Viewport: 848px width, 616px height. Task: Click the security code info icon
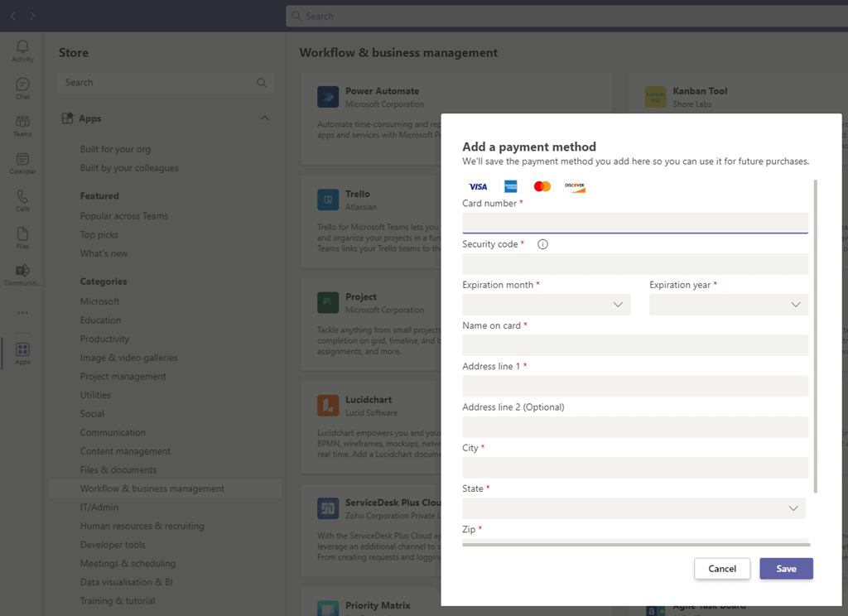tap(543, 244)
